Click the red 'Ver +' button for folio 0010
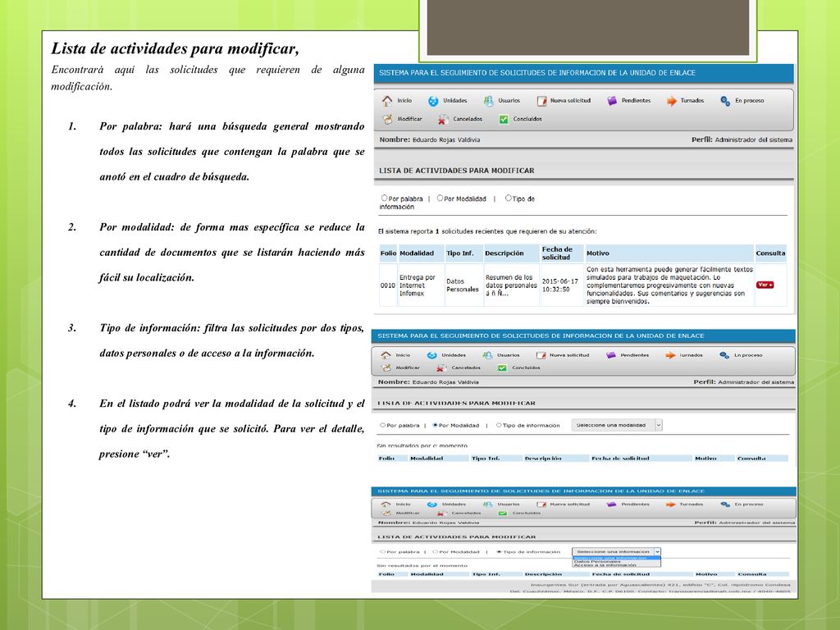Image resolution: width=840 pixels, height=630 pixels. click(x=765, y=285)
